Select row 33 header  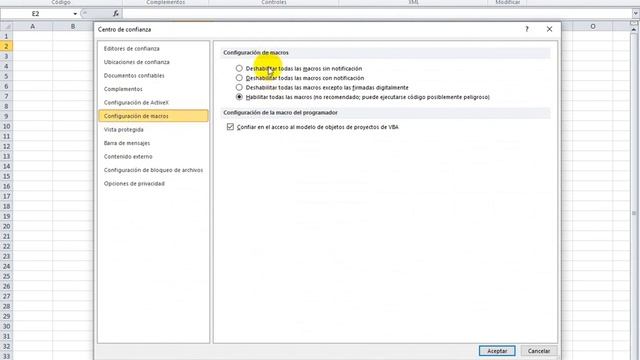tap(6, 356)
